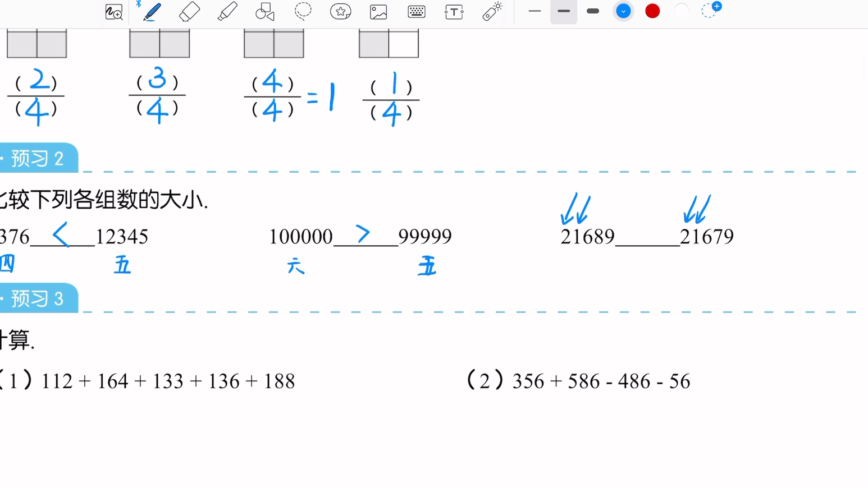This screenshot has height=488, width=868.
Task: Activate the Laser pointer tool
Action: (492, 12)
